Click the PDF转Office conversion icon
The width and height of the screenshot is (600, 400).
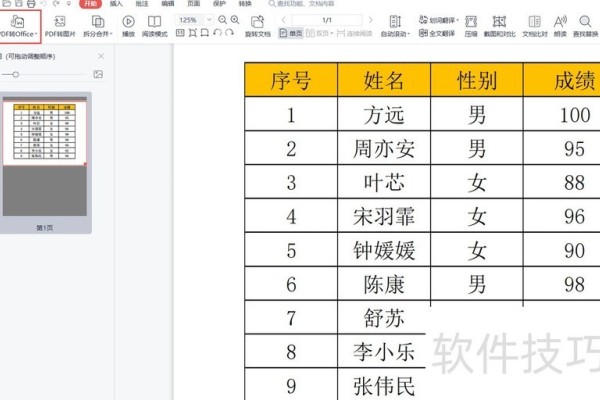tap(17, 21)
